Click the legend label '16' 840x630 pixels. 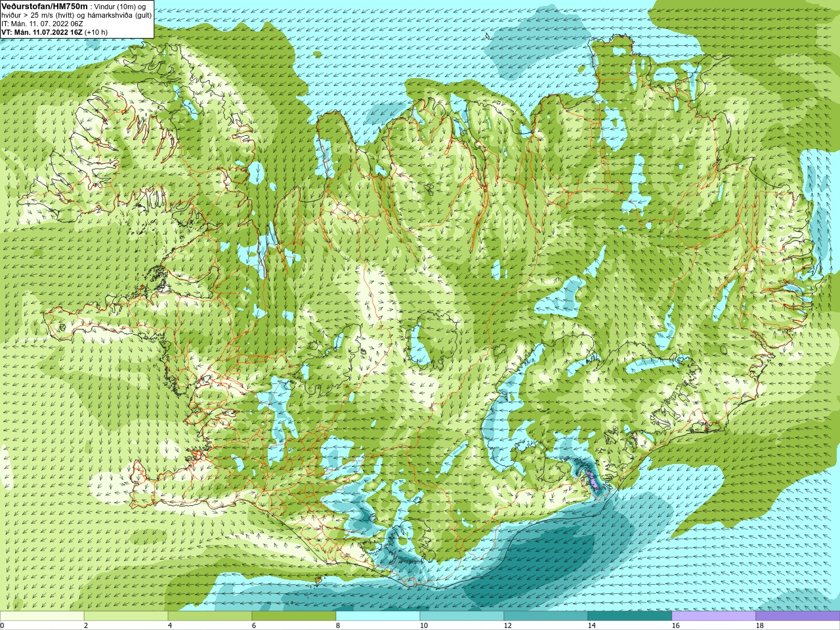pos(675,625)
